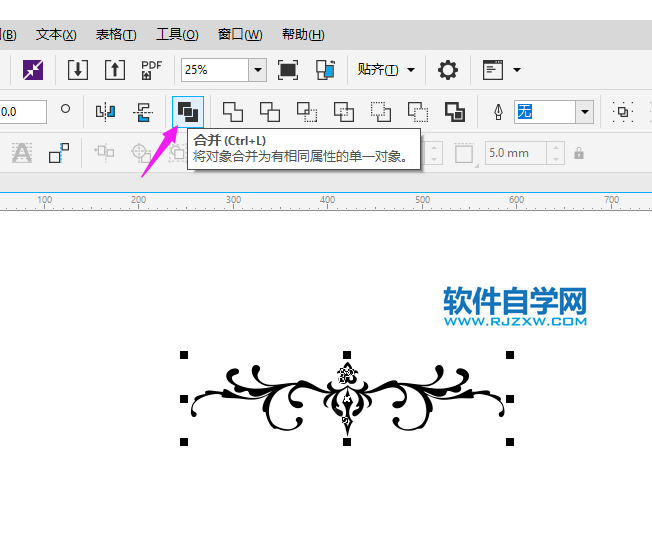Screen dimensions: 652x557
Task: Open the arrow next to launcher icon
Action: click(517, 70)
